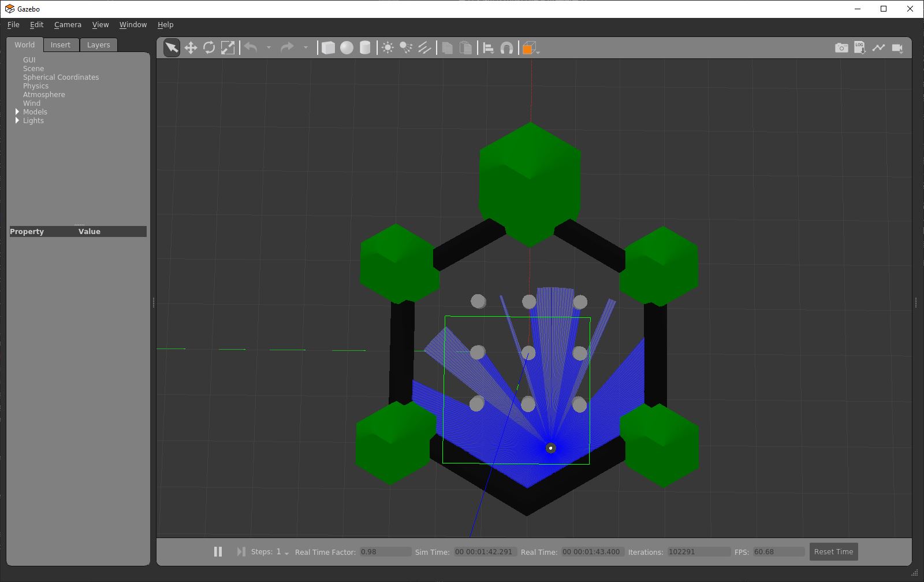The image size is (924, 582).
Task: Undo the last action
Action: 251,48
